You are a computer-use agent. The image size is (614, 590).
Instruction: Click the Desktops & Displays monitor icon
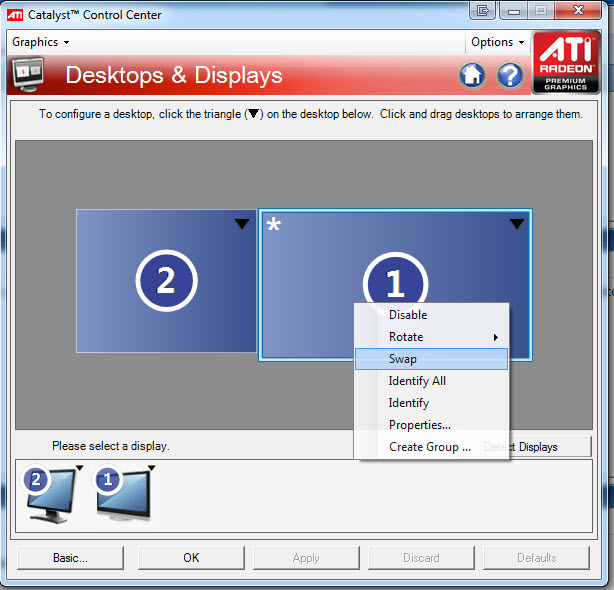tap(27, 74)
